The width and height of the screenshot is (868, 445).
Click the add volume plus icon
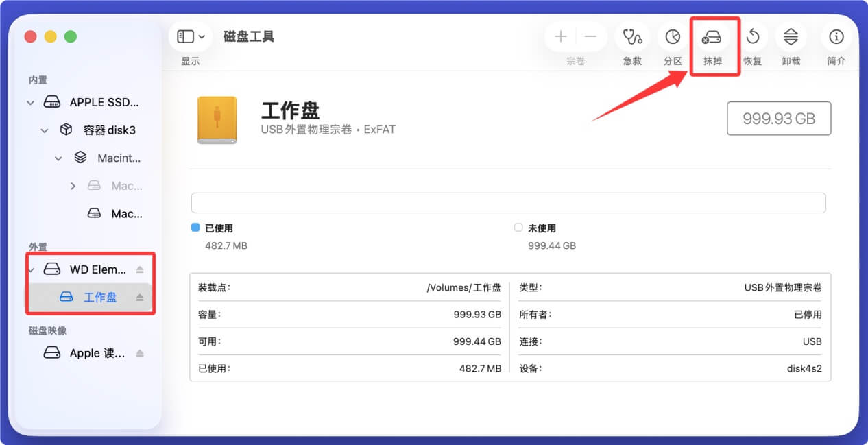560,37
